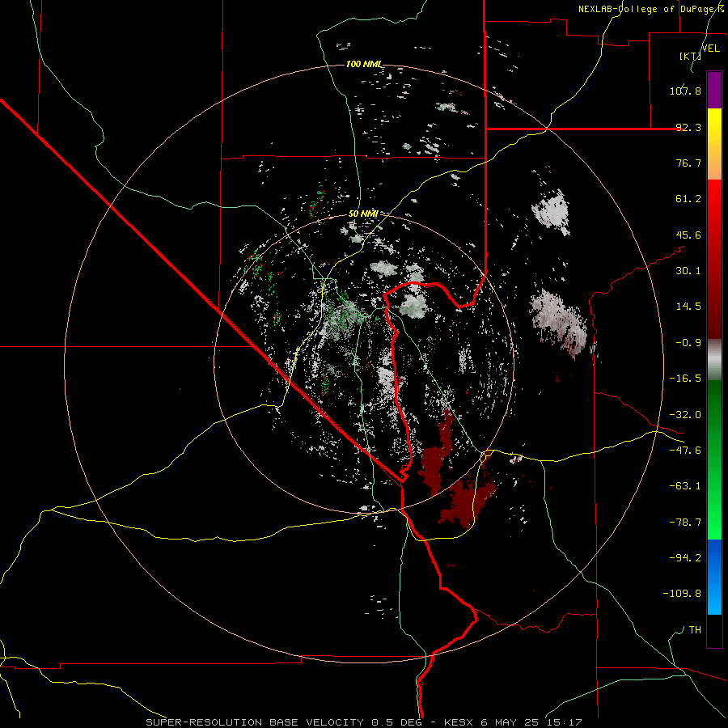This screenshot has height=728, width=728.
Task: Click the 14.5 velocity scale value
Action: pyautogui.click(x=688, y=307)
